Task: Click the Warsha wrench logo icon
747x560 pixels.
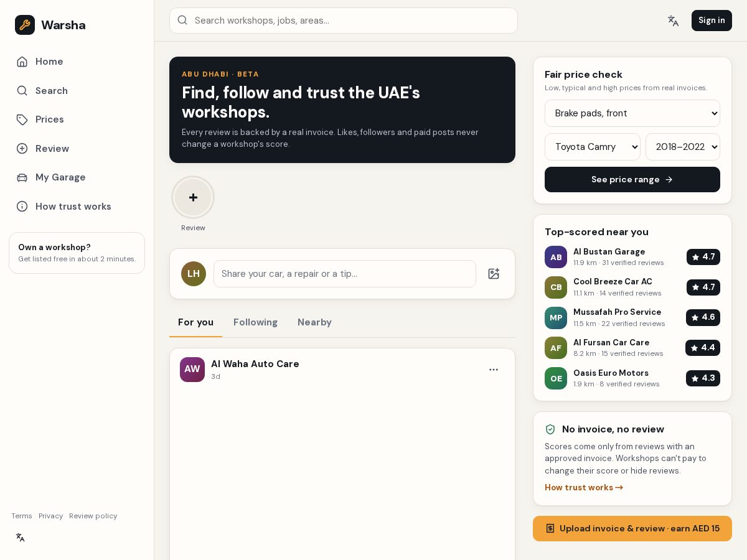Action: tap(25, 25)
